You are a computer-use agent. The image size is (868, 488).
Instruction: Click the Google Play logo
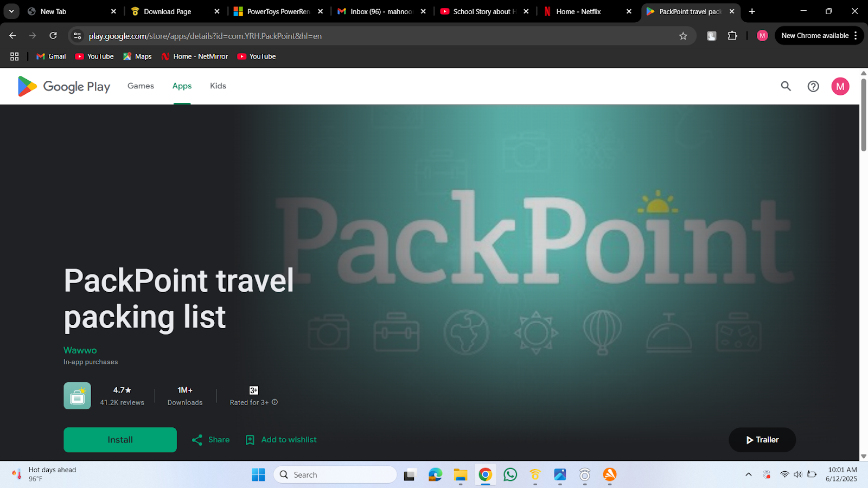pyautogui.click(x=64, y=86)
